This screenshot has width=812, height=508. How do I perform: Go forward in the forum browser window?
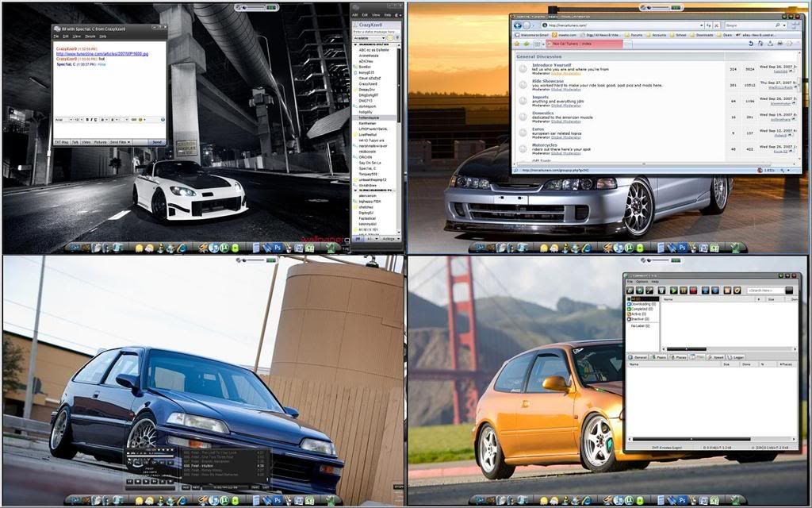(x=527, y=25)
